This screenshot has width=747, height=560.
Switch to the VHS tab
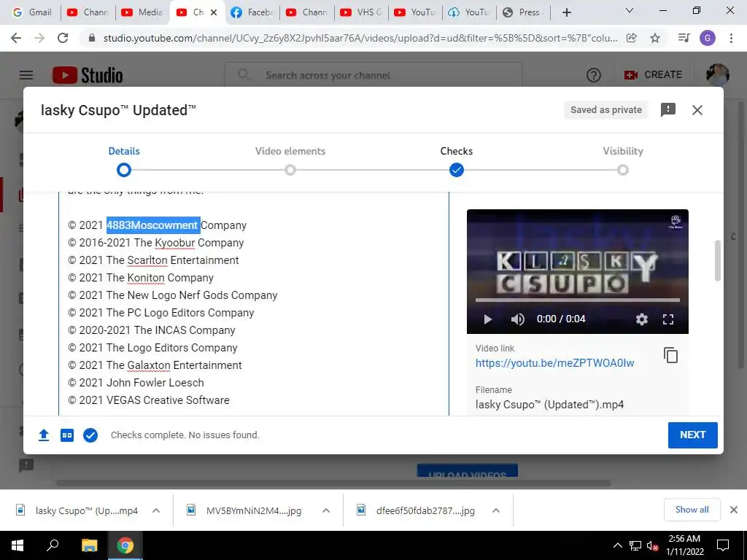coord(361,12)
